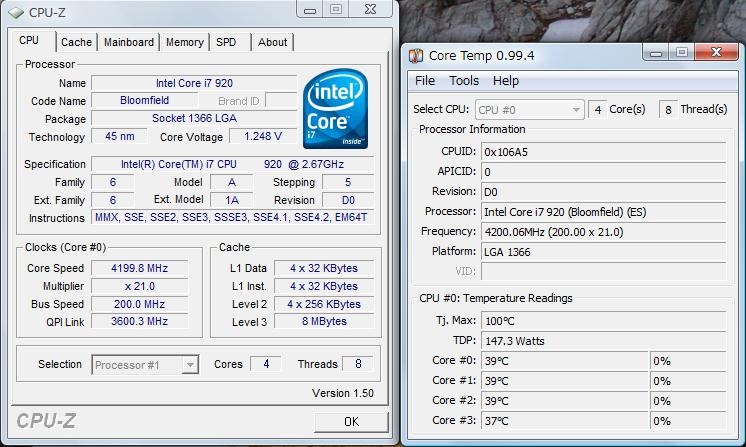Click the Core Temp Revision field 'D0'
This screenshot has width=746, height=447.
603,192
